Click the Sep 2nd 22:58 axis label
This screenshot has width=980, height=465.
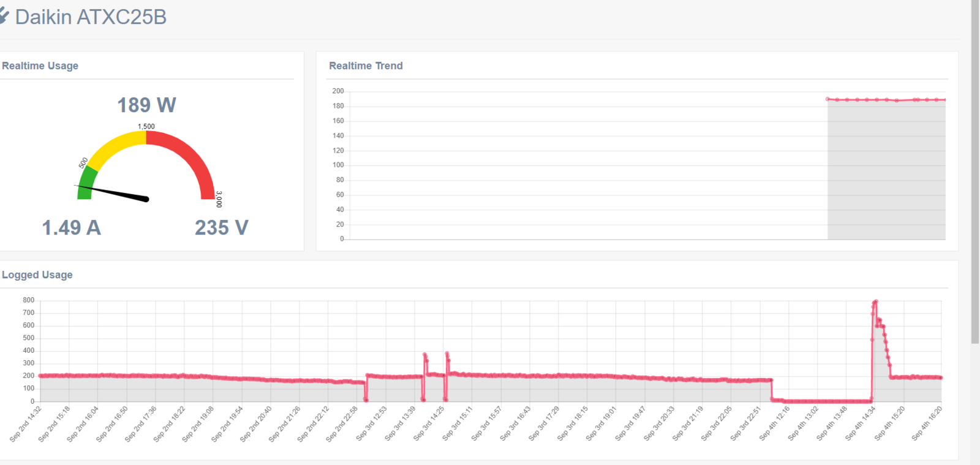[x=342, y=423]
